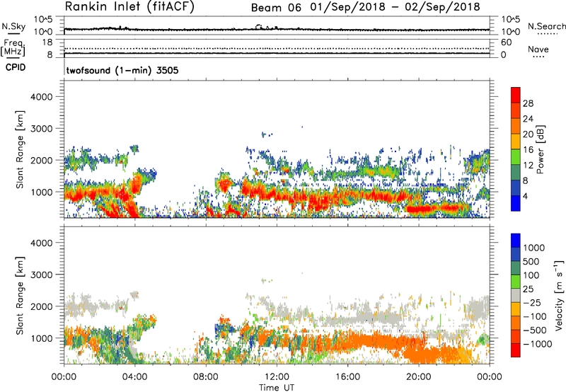The height and width of the screenshot is (392, 566).
Task: Click the "-100" value on Velocity color bar
Action: click(x=536, y=316)
